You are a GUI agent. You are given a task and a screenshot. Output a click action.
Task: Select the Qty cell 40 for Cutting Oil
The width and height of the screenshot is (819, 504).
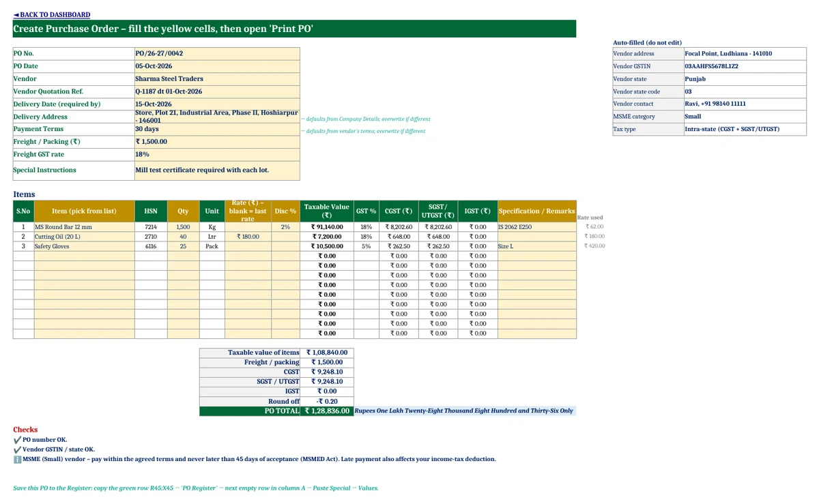(183, 237)
